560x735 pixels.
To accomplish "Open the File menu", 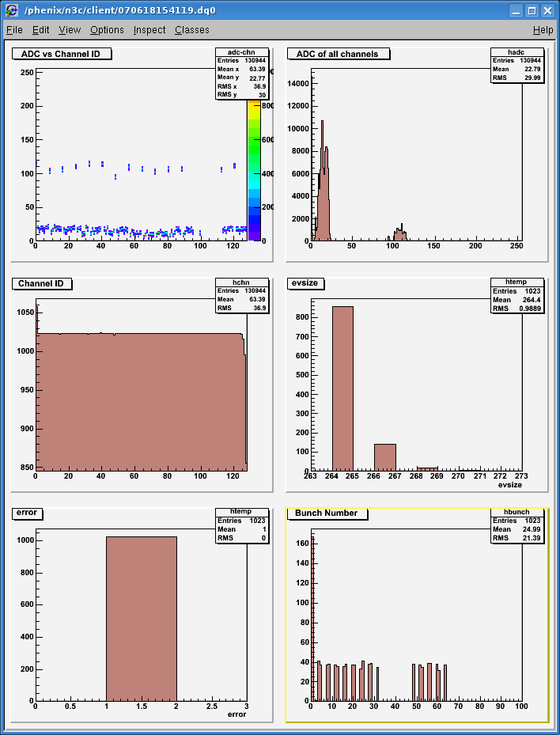I will click(x=14, y=30).
